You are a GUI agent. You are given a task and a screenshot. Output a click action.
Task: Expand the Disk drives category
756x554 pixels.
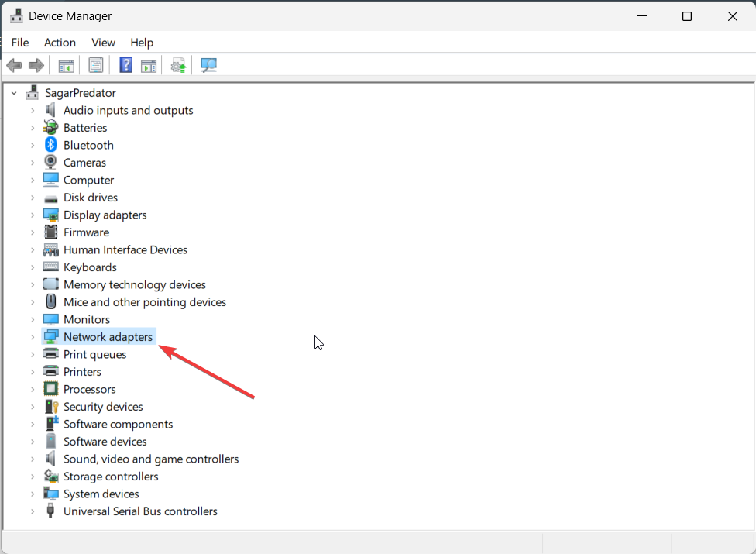click(33, 198)
